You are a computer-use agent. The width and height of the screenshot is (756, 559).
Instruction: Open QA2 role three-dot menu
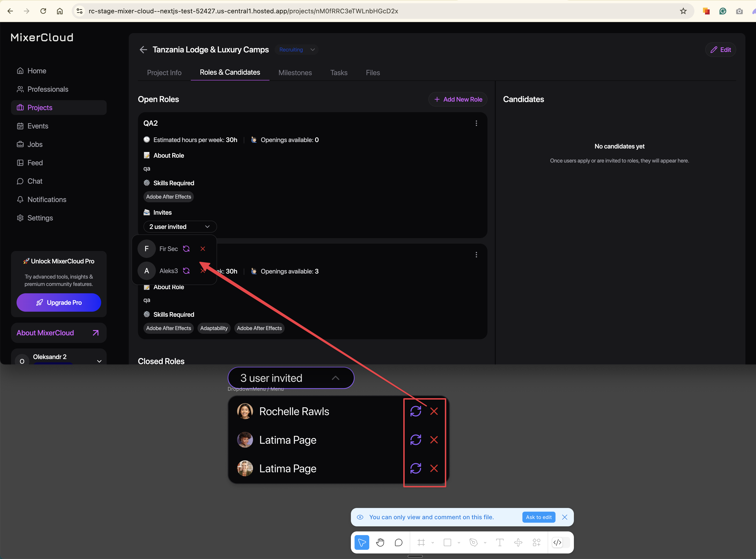click(476, 123)
